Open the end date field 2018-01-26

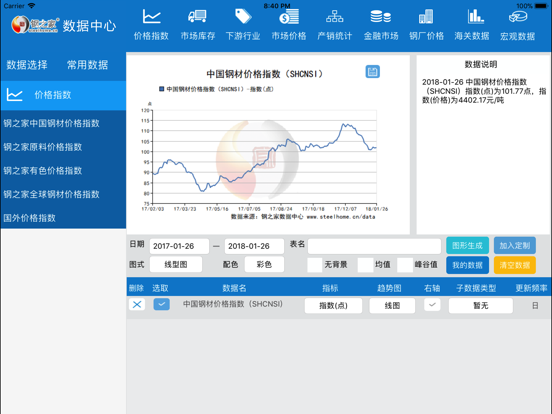click(254, 246)
